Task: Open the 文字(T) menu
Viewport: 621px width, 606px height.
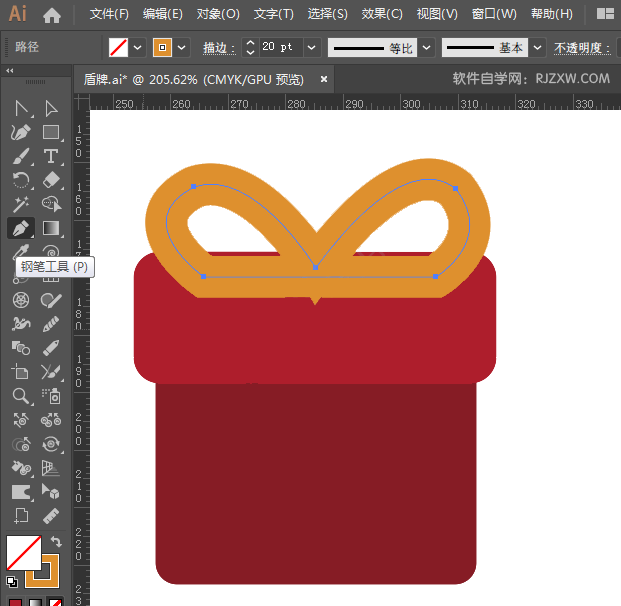Action: pyautogui.click(x=274, y=14)
